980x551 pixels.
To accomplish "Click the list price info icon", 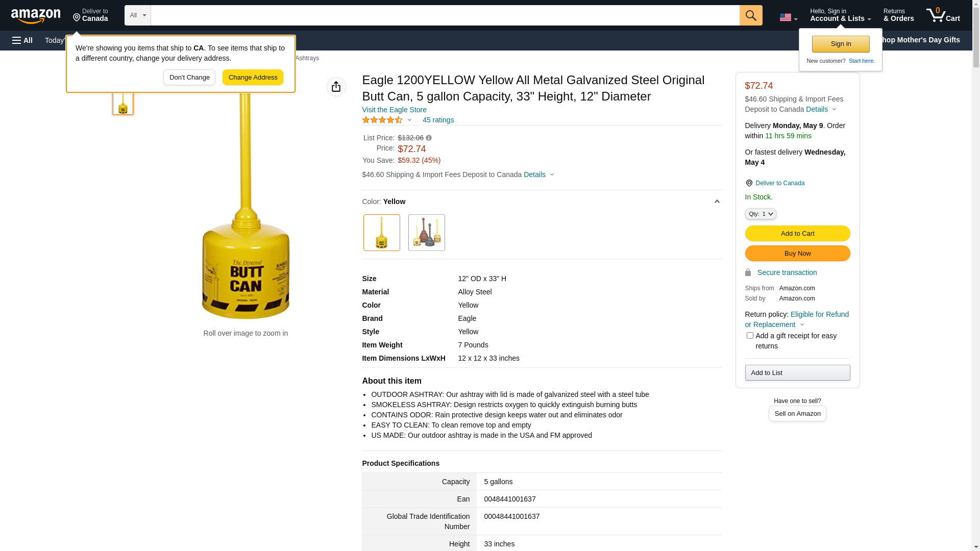I will click(x=429, y=138).
